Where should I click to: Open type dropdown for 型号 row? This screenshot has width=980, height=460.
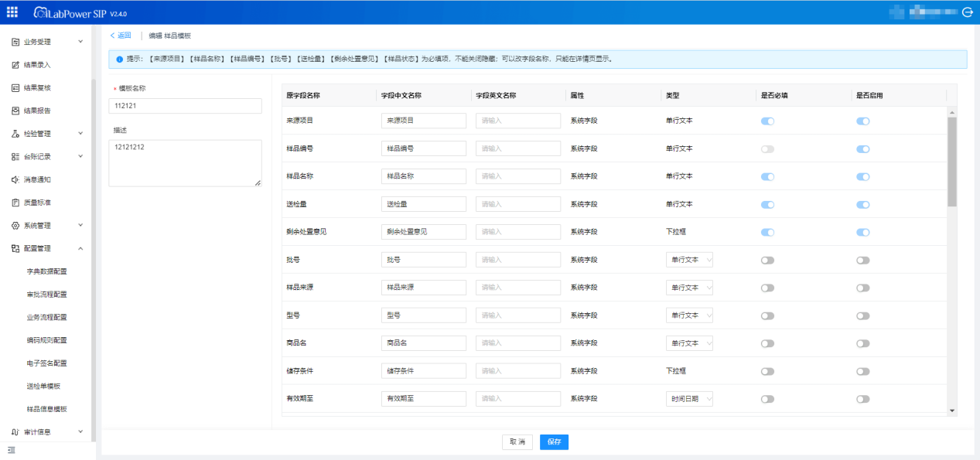click(689, 315)
